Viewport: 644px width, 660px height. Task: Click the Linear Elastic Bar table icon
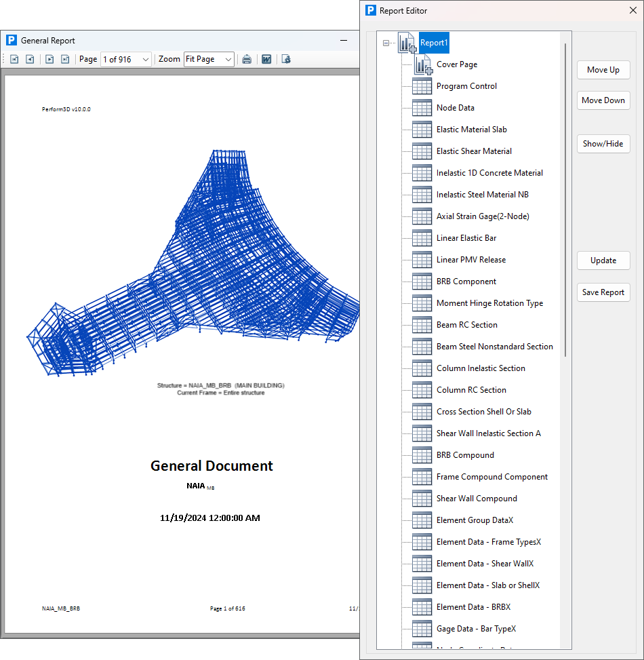[422, 238]
